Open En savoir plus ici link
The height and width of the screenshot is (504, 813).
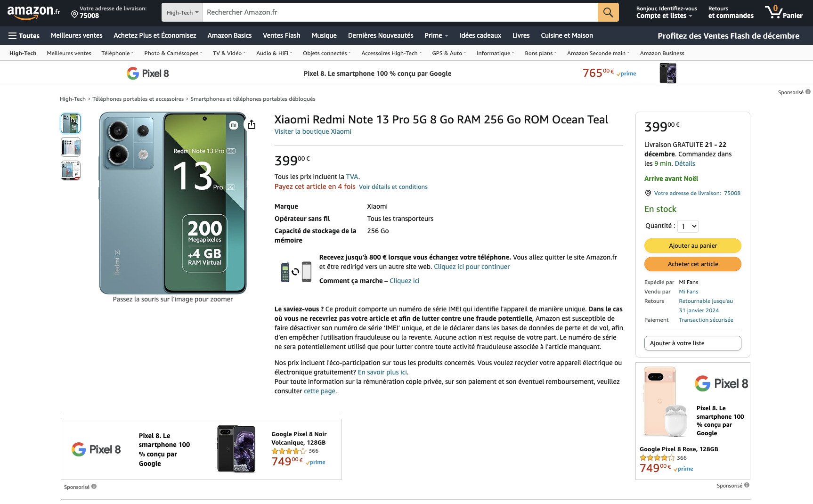(382, 373)
